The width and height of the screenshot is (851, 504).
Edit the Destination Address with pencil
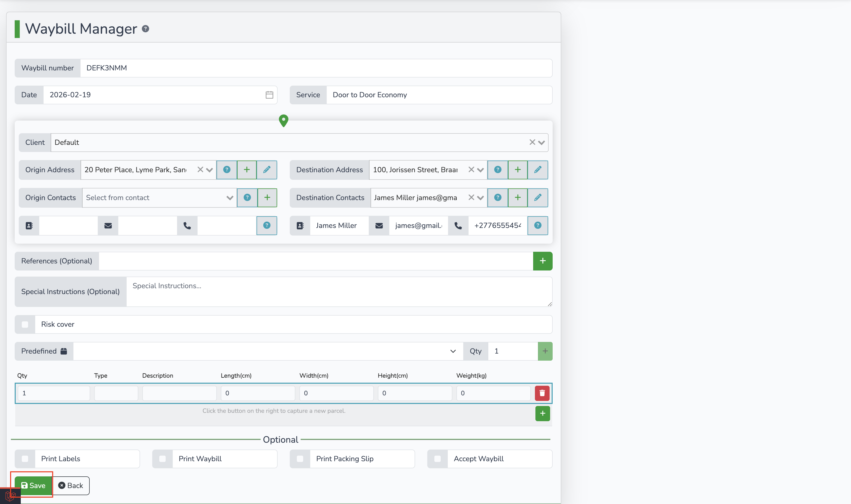click(x=538, y=169)
